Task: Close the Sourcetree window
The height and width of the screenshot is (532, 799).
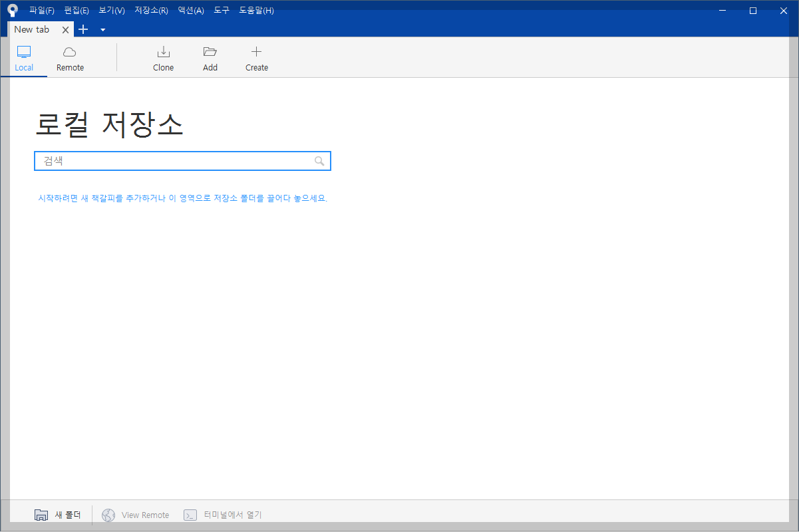Action: (783, 10)
